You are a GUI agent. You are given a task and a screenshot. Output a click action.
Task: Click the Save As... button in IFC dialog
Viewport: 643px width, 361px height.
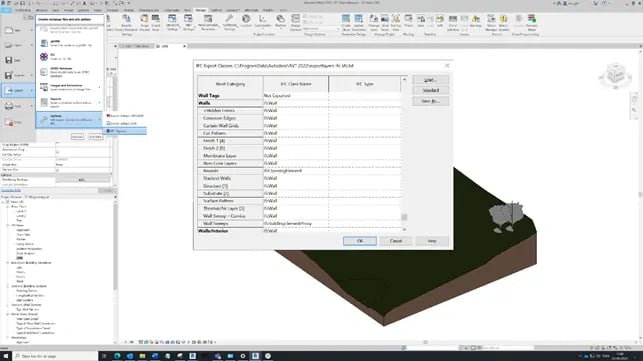pos(430,101)
